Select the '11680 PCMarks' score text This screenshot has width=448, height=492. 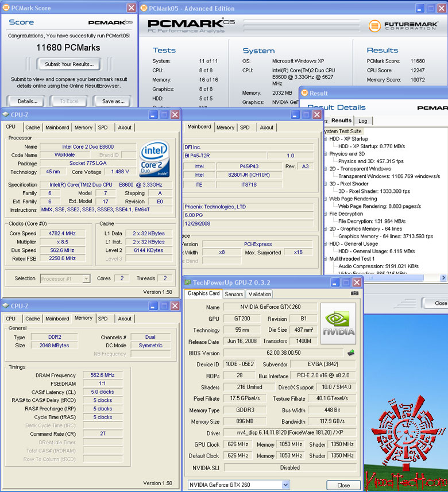(68, 48)
